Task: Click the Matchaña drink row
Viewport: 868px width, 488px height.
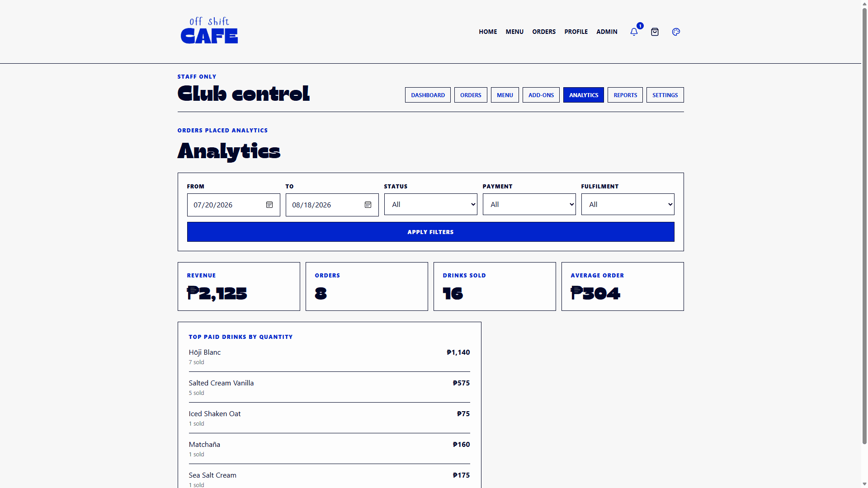Action: tap(329, 449)
